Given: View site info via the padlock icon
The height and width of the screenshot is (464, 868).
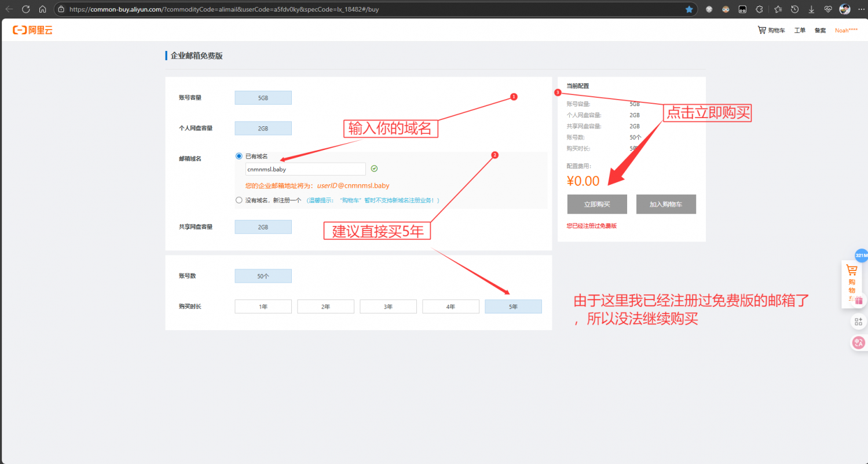Looking at the screenshot, I should click(62, 9).
